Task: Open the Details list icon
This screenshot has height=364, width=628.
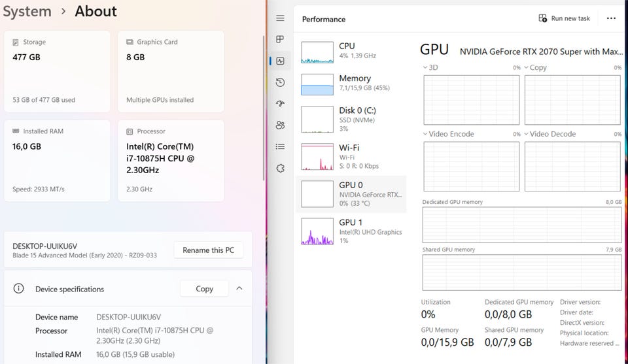Action: [280, 146]
